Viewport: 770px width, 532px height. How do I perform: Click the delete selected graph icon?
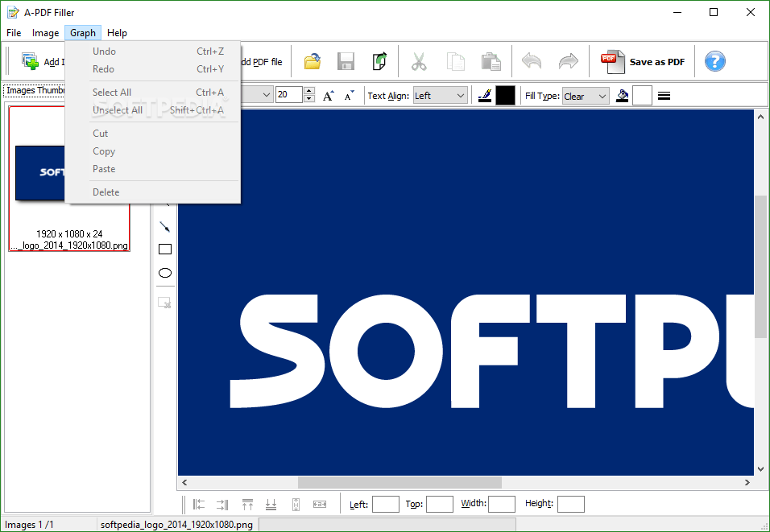164,303
